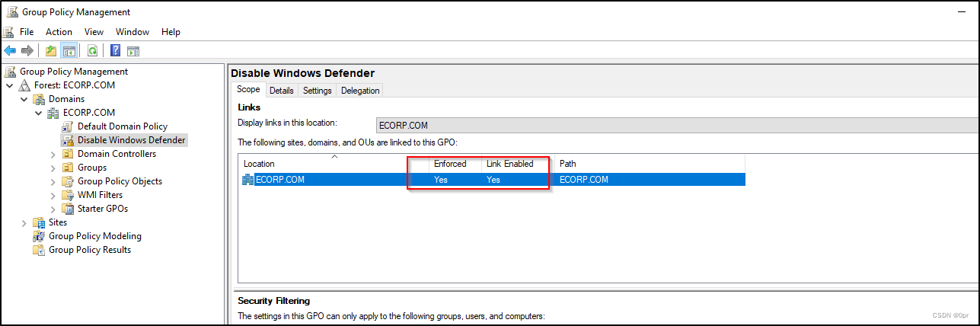This screenshot has height=326, width=980.
Task: Open the Help menu
Action: [x=171, y=32]
